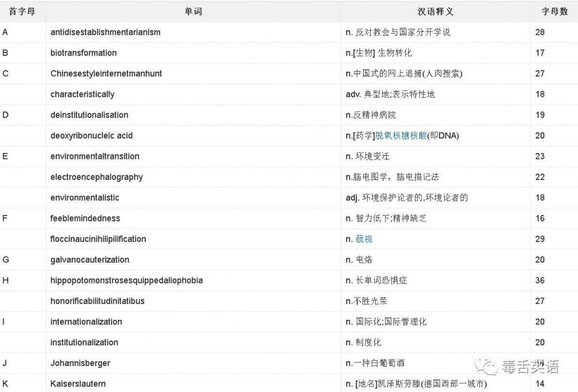Open the blue 脱氧核糖核酸 link

point(401,135)
